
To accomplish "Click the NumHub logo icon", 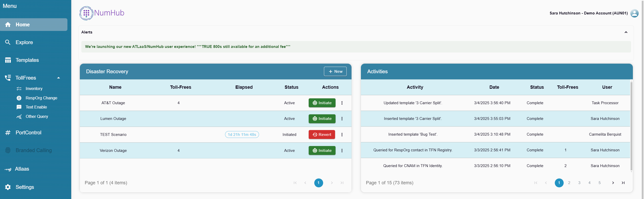I will 86,13.
